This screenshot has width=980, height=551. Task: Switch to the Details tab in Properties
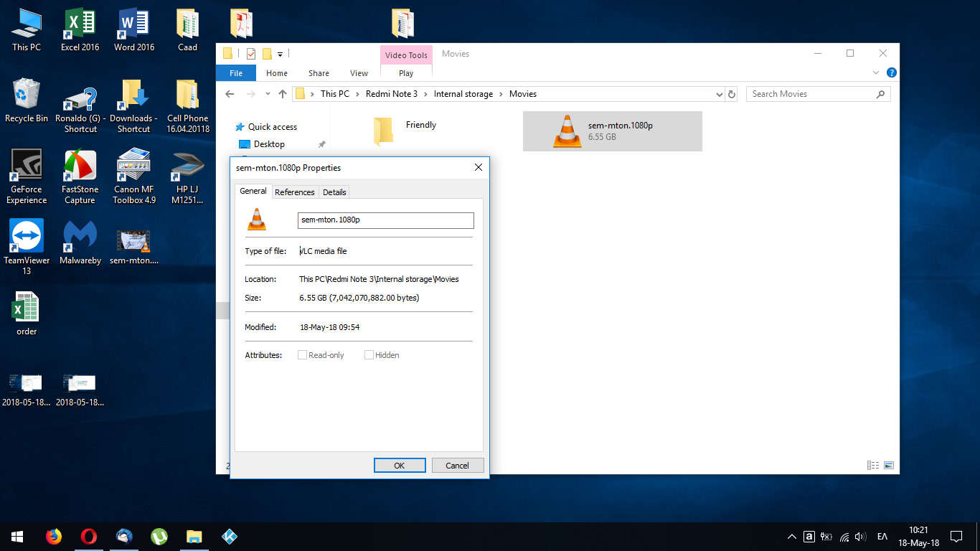334,192
